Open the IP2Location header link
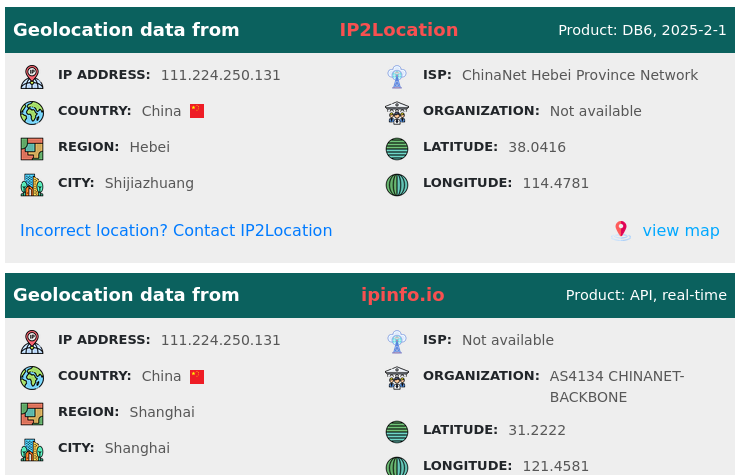The width and height of the screenshot is (740, 475). [398, 30]
